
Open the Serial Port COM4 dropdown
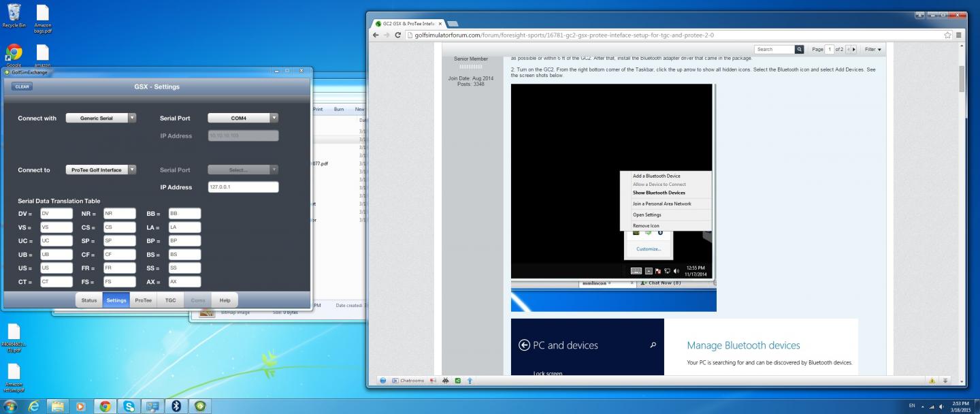pos(243,118)
